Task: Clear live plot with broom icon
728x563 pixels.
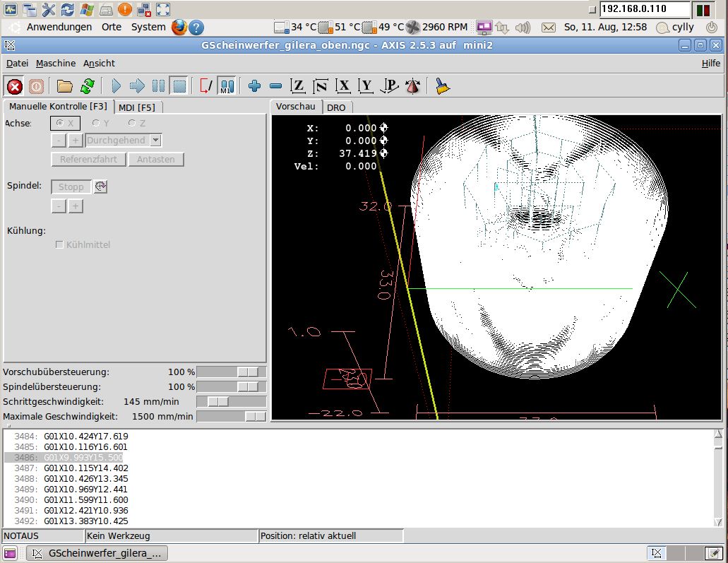Action: click(443, 86)
